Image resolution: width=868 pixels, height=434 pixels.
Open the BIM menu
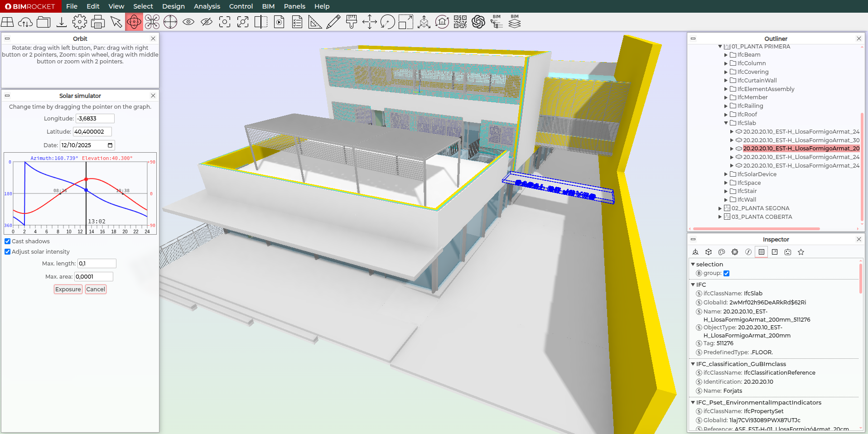point(268,6)
